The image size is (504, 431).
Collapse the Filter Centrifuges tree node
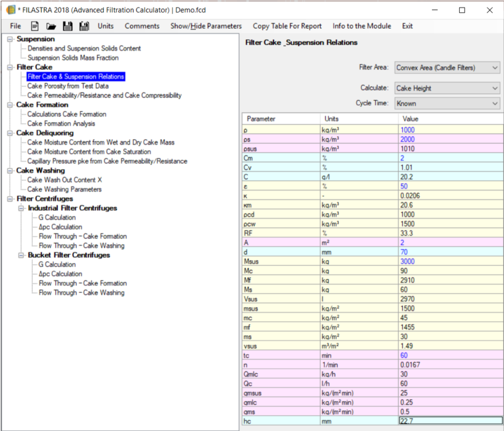(10, 199)
